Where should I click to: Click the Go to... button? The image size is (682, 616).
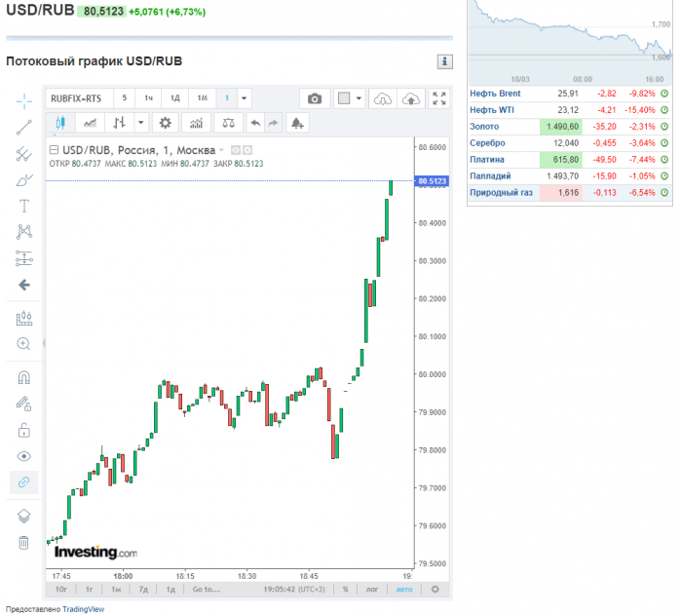tap(206, 589)
